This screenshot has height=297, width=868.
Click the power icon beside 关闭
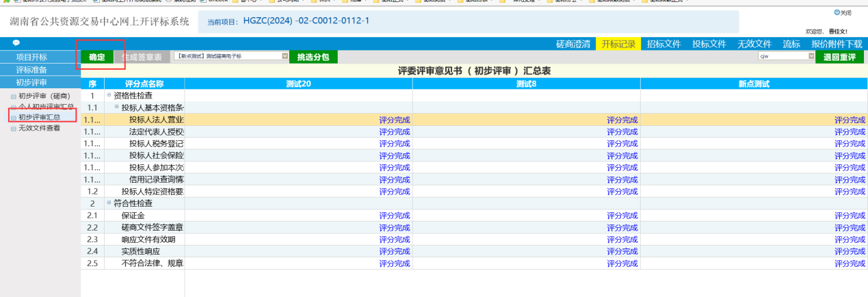[x=837, y=12]
